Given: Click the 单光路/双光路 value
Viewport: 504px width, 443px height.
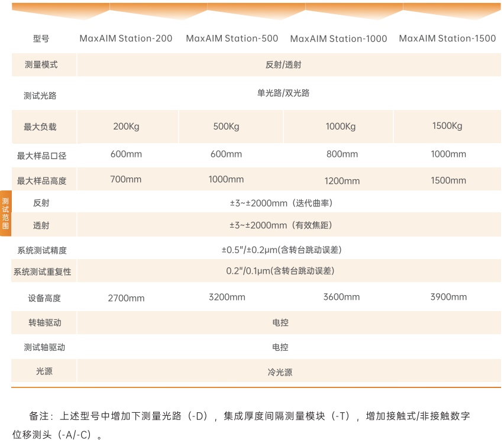Looking at the screenshot, I should click(283, 93).
